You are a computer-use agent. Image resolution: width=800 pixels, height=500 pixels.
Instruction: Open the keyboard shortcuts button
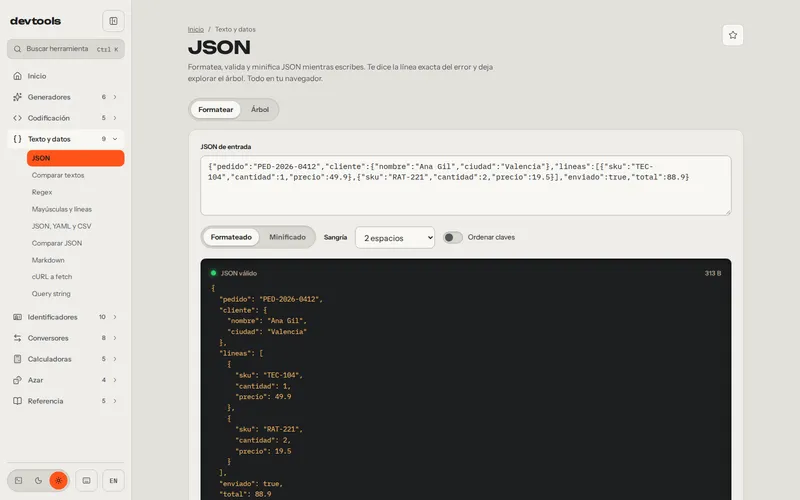pyautogui.click(x=87, y=481)
